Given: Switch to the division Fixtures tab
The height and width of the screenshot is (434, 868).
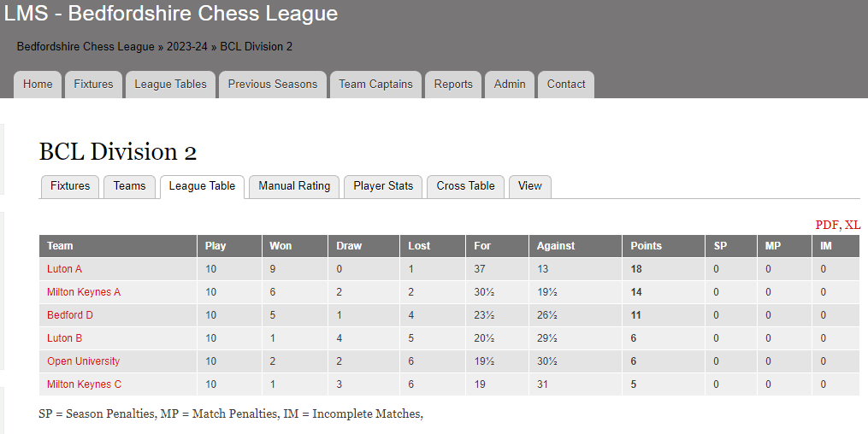Looking at the screenshot, I should click(x=70, y=186).
